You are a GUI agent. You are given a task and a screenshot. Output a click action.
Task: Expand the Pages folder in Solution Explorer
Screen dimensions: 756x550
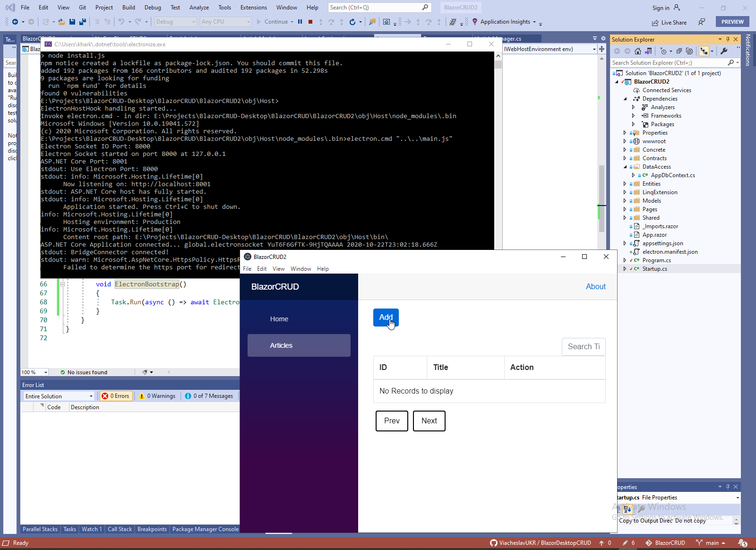(625, 209)
